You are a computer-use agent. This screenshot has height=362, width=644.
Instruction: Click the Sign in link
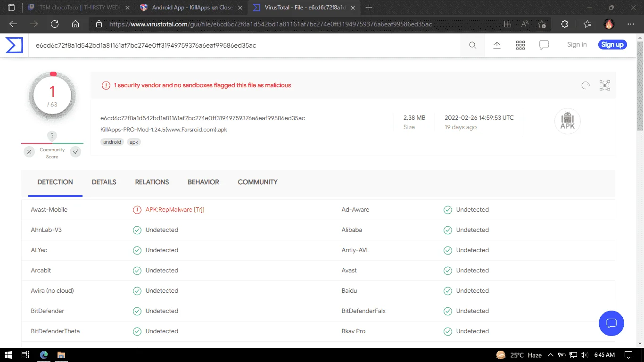tap(577, 45)
